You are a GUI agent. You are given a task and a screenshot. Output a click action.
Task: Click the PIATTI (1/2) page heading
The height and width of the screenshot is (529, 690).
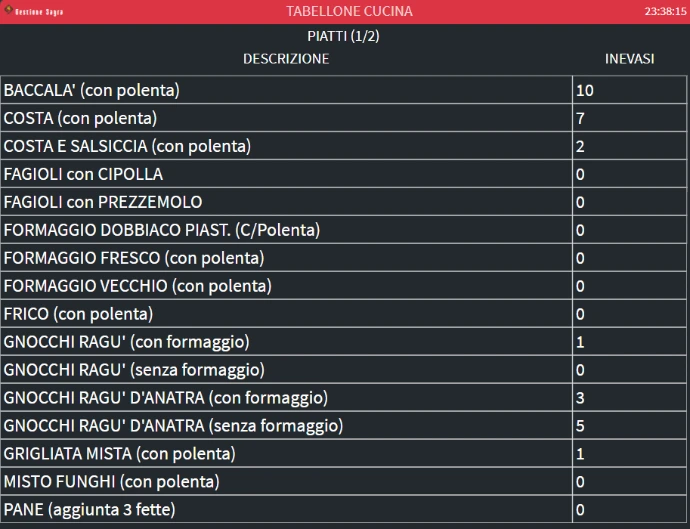click(x=343, y=36)
